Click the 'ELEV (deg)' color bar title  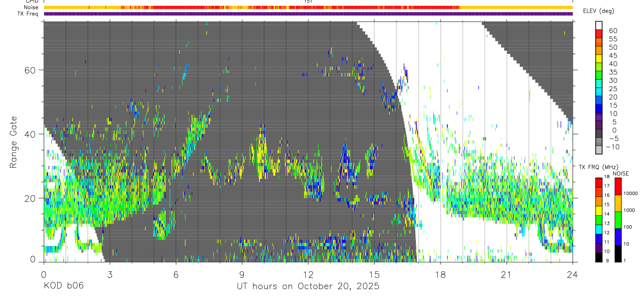pyautogui.click(x=599, y=11)
